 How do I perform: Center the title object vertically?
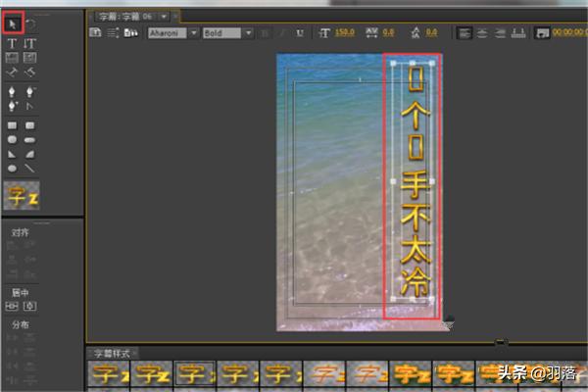(x=30, y=306)
